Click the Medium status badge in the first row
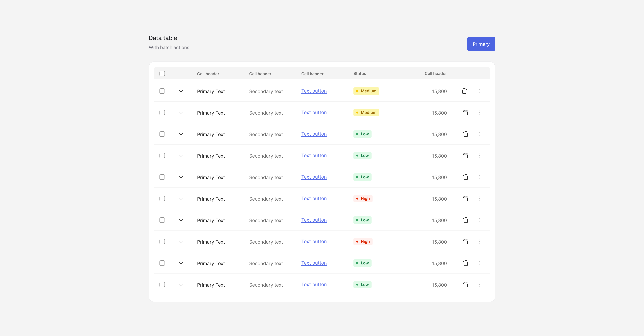This screenshot has width=644, height=336. tap(366, 91)
